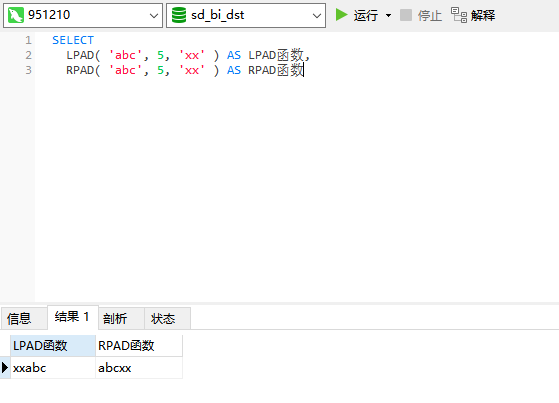Open the sd_bi_dst database dropdown
The height and width of the screenshot is (403, 559).
(x=316, y=16)
